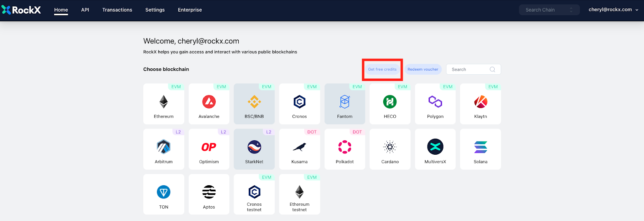
Task: Click the Choose blockchain heading
Action: [166, 69]
